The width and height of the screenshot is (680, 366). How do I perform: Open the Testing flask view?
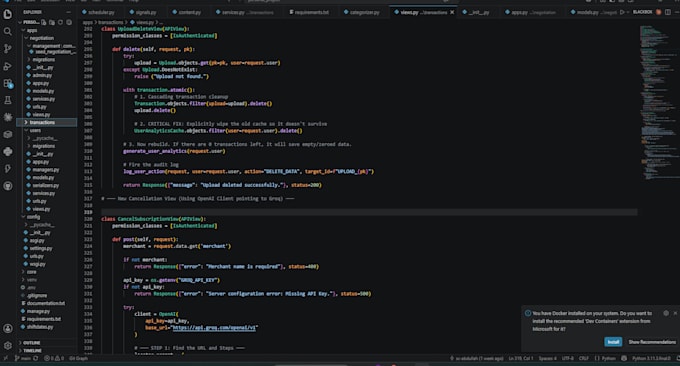click(x=7, y=100)
